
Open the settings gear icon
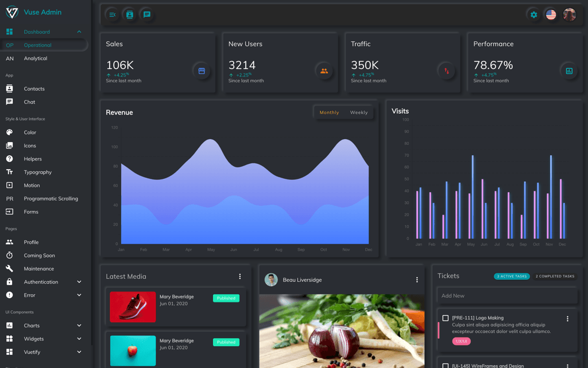(x=533, y=14)
